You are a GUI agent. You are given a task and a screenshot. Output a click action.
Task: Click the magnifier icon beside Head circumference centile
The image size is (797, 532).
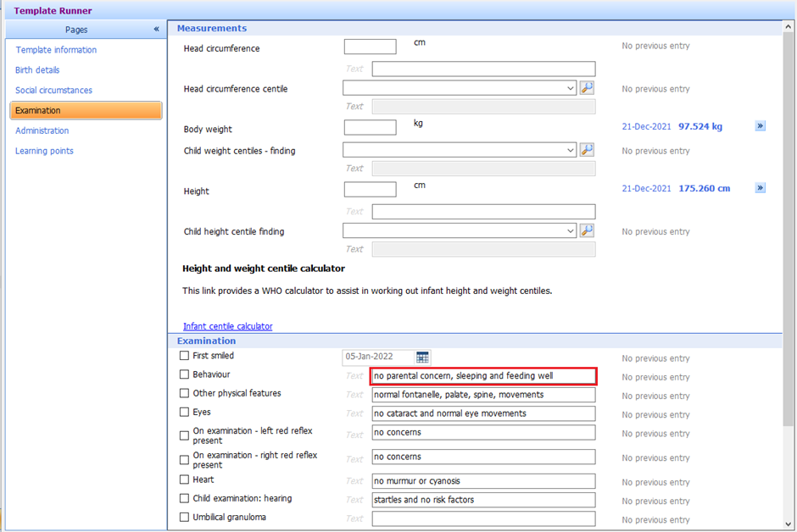(x=587, y=87)
